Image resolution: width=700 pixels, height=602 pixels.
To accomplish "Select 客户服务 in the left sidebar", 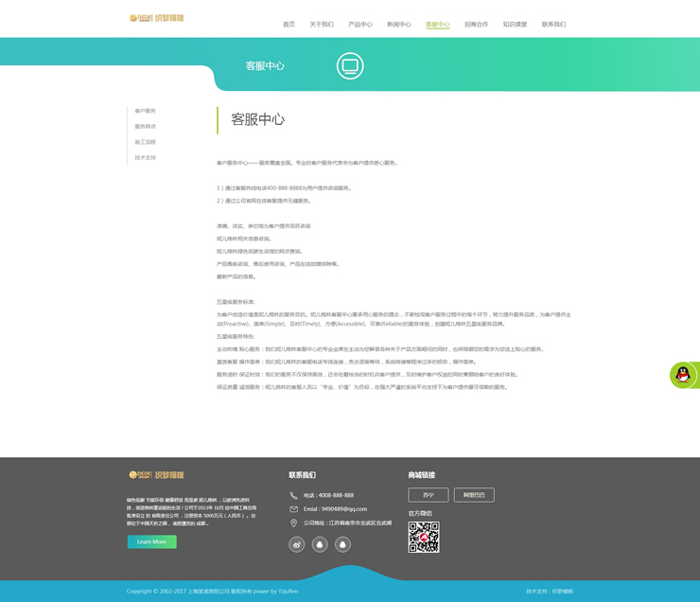I will (145, 111).
